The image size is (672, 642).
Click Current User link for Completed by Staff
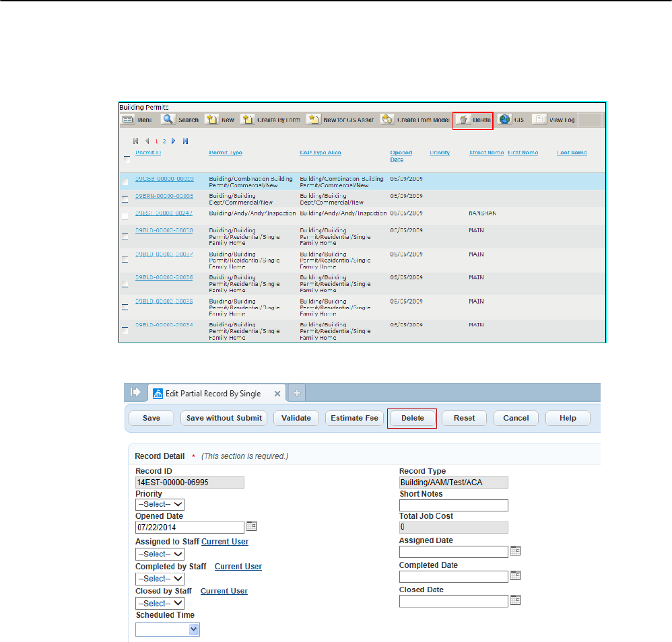(x=238, y=566)
